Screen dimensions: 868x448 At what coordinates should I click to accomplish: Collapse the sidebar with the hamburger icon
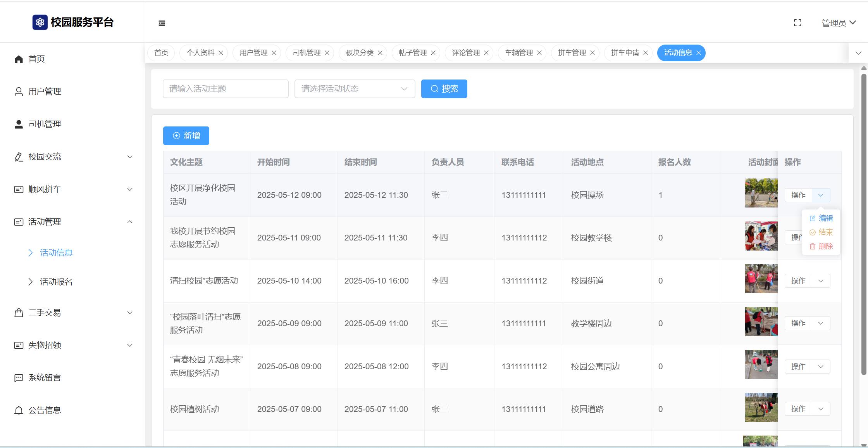162,23
